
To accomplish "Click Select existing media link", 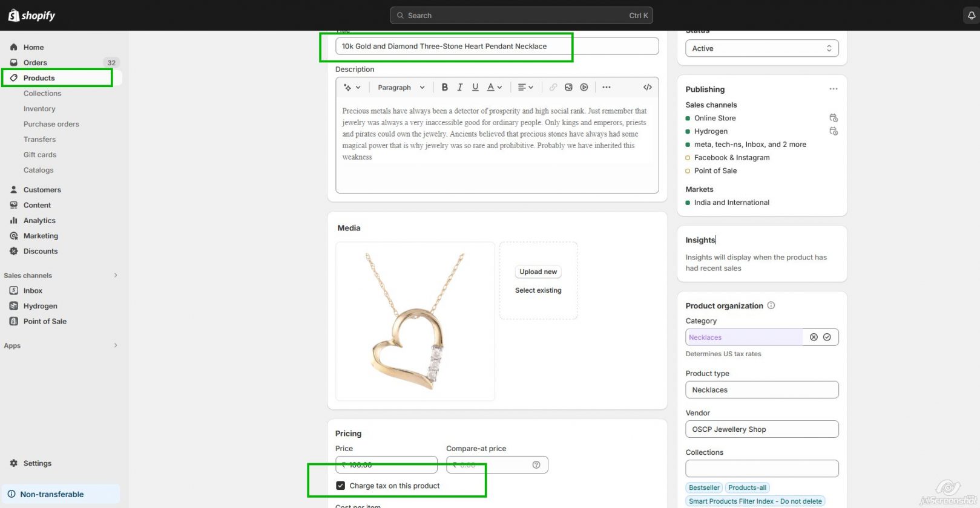I will tap(538, 290).
